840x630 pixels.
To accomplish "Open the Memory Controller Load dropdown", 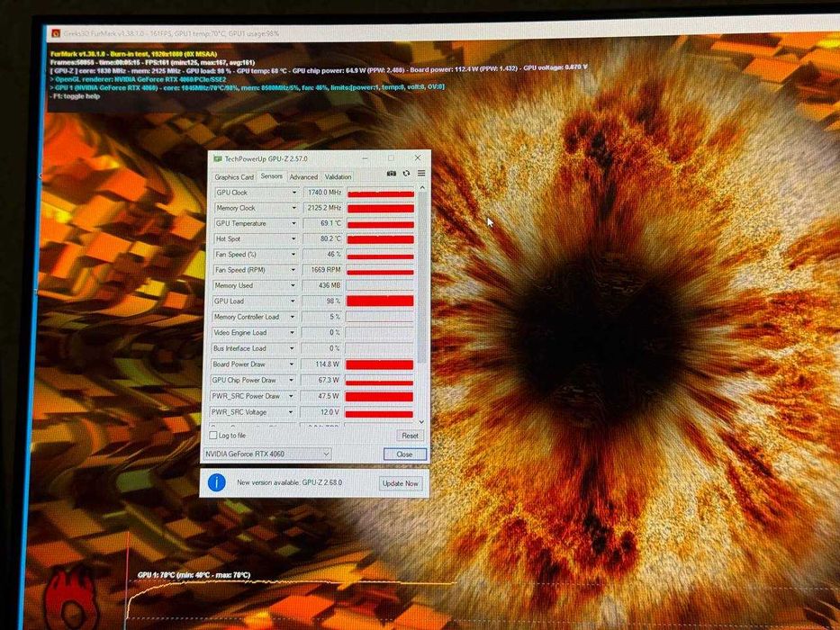I will click(x=292, y=317).
